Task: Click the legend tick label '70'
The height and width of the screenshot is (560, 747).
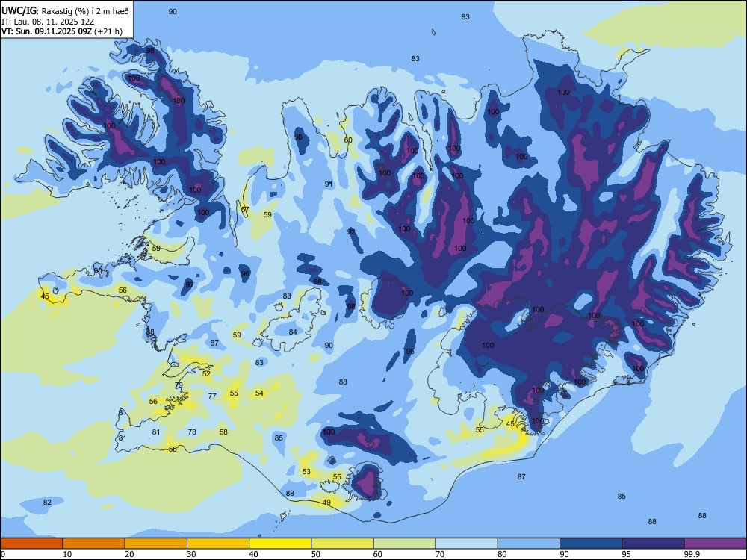Action: point(440,554)
